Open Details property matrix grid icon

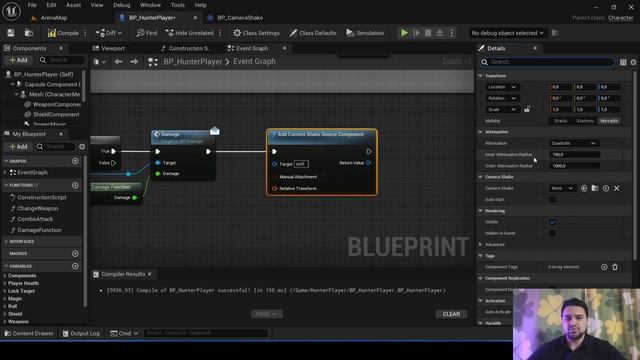(x=623, y=62)
